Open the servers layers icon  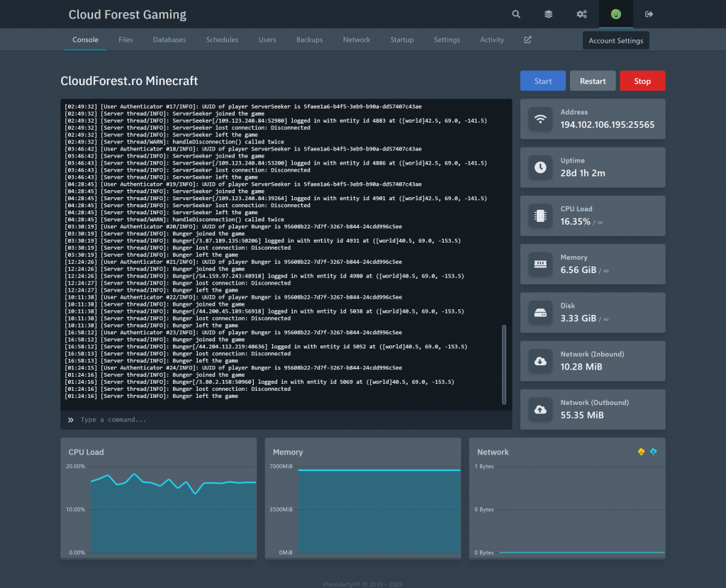pos(549,14)
